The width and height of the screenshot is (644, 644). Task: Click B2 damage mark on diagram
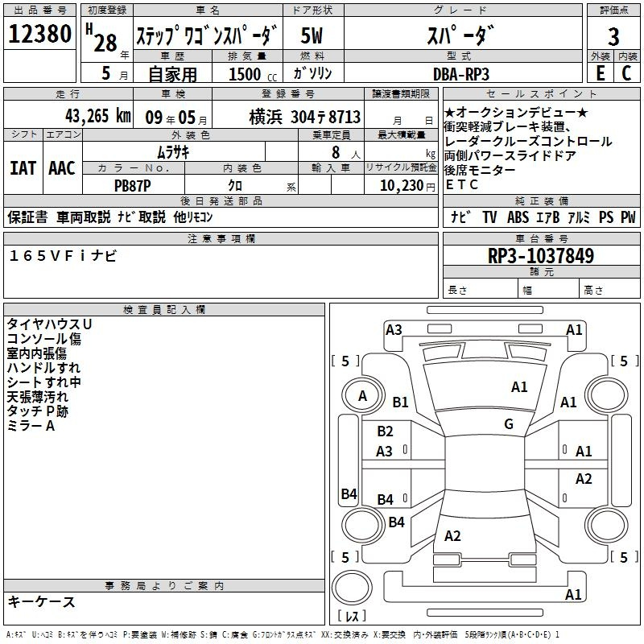click(385, 431)
